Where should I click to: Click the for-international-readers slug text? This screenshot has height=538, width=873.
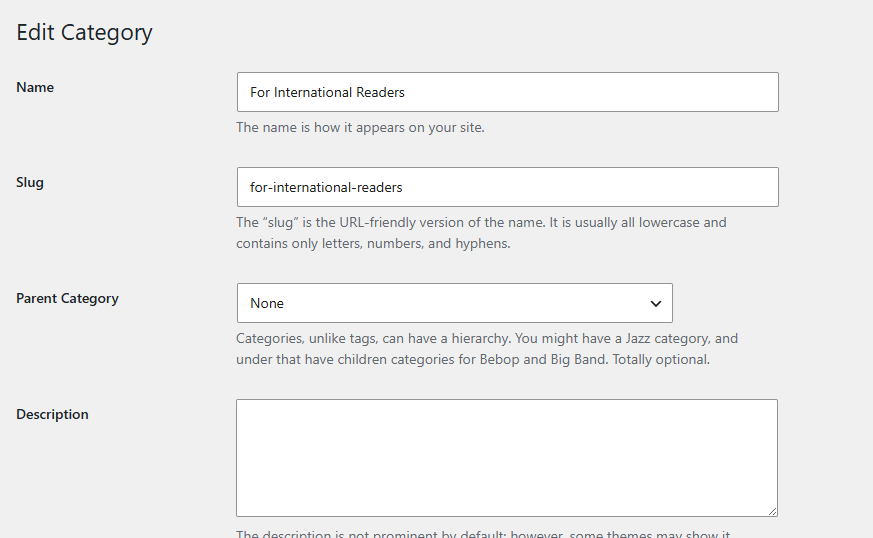pos(326,188)
